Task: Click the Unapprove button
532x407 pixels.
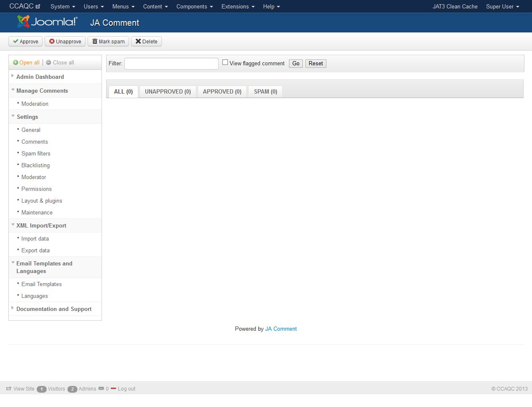Action: (x=65, y=41)
